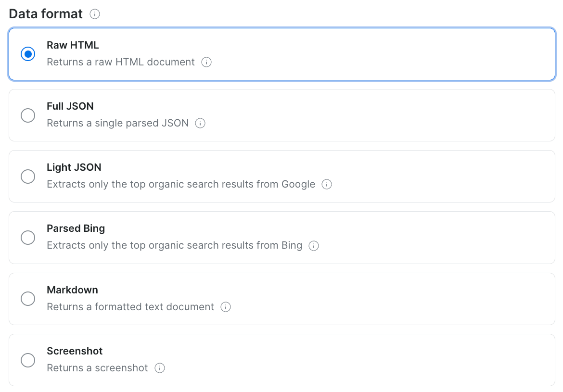Screen dimensions: 563x392
Task: Click info icon after Returns a single parsed JSON
Action: pyautogui.click(x=200, y=123)
